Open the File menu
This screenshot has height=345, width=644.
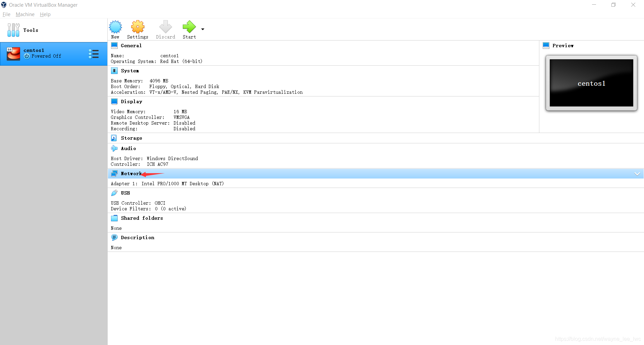tap(6, 14)
